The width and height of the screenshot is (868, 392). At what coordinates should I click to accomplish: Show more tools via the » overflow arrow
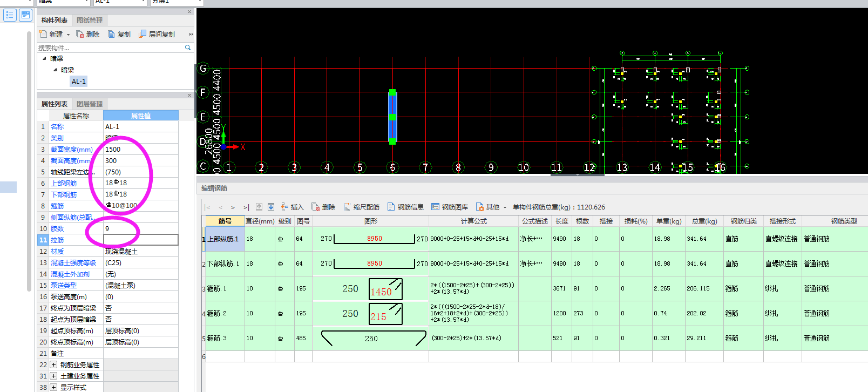[x=191, y=34]
